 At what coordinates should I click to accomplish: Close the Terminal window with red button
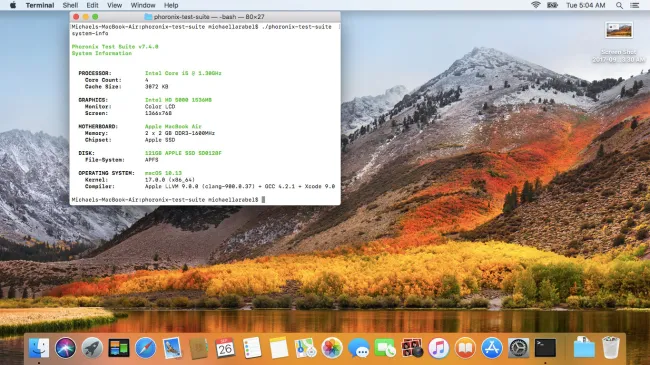[x=76, y=17]
